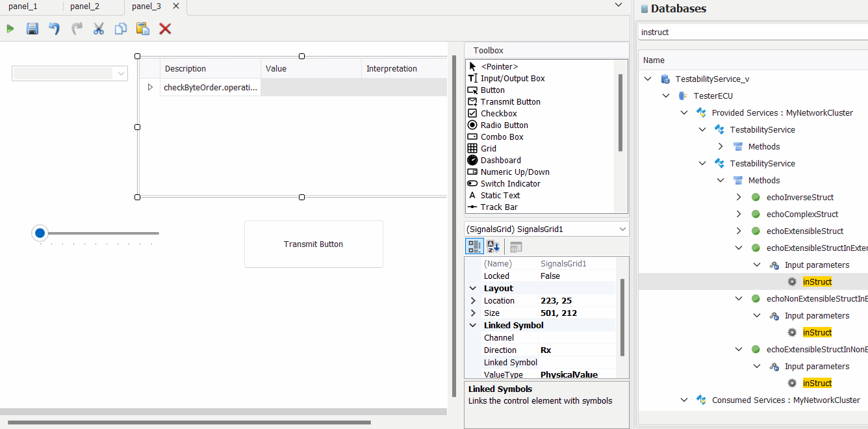This screenshot has width=868, height=429.
Task: Expand the echoInverseStruct method
Action: [x=739, y=197]
